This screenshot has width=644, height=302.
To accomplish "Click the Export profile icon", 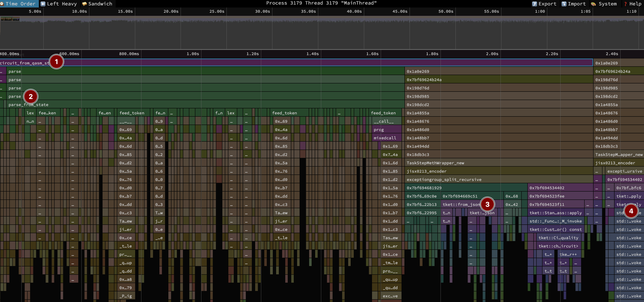I will (535, 4).
